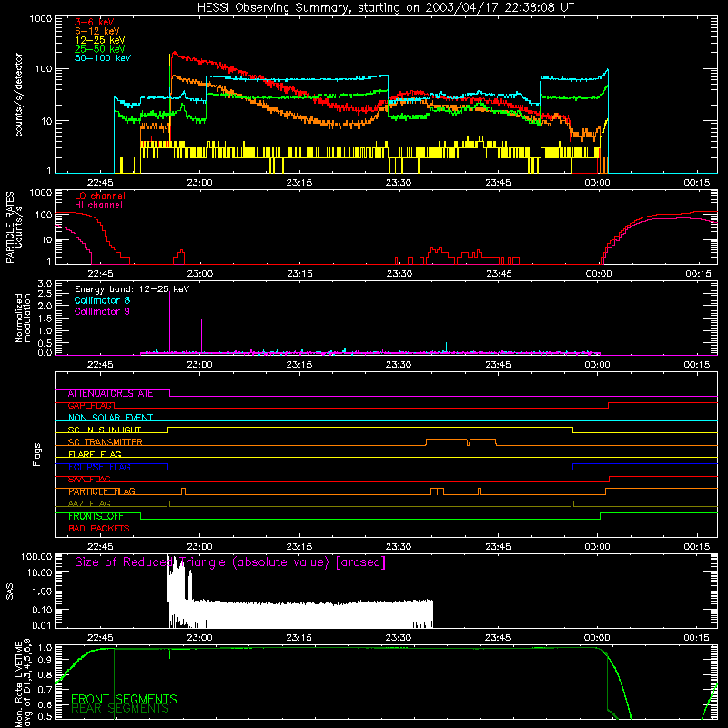
Task: Select the yellow '12-25 keV' legend label
Action: (100, 40)
